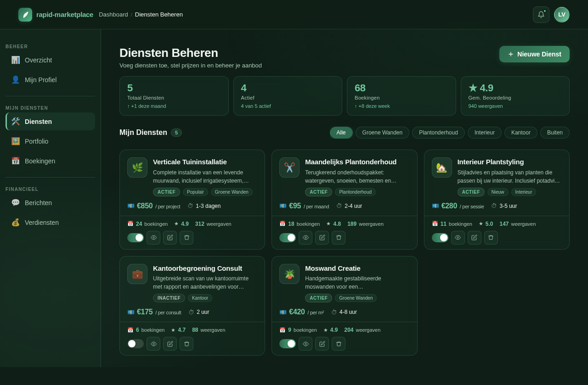Open Boekingen in the sidebar
588x385 pixels.
point(40,161)
